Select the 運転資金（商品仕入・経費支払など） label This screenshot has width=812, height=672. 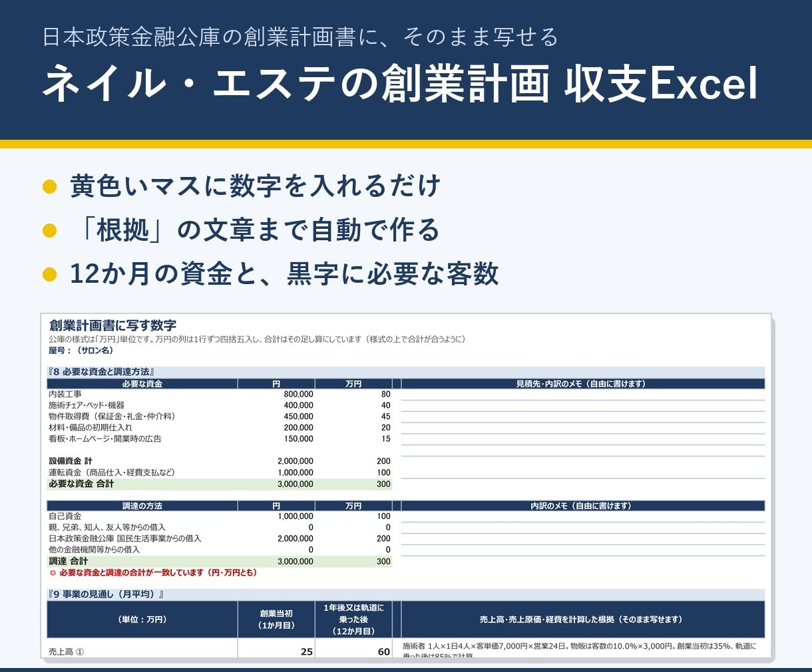click(112, 472)
